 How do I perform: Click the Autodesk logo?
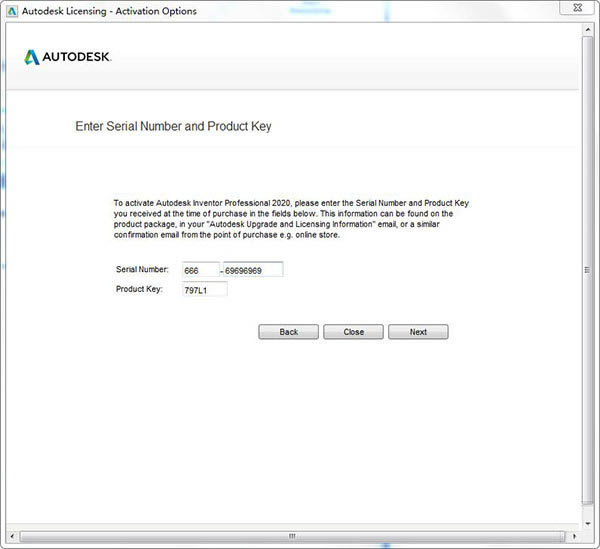[x=68, y=57]
